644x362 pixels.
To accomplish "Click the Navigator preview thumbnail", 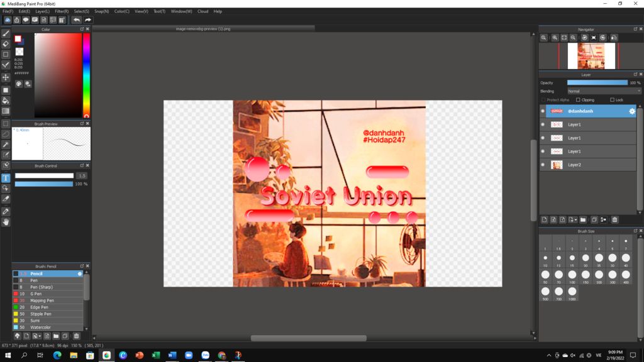I will (591, 56).
